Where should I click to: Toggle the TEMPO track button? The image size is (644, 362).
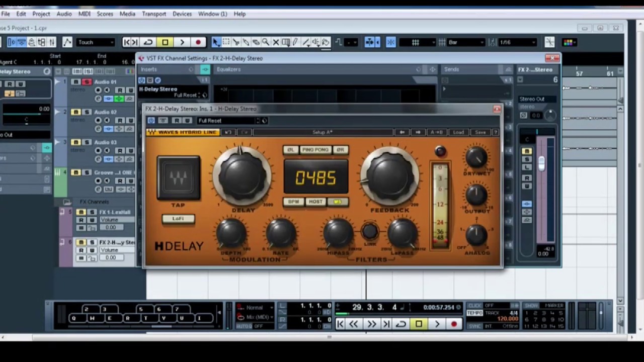(x=474, y=313)
